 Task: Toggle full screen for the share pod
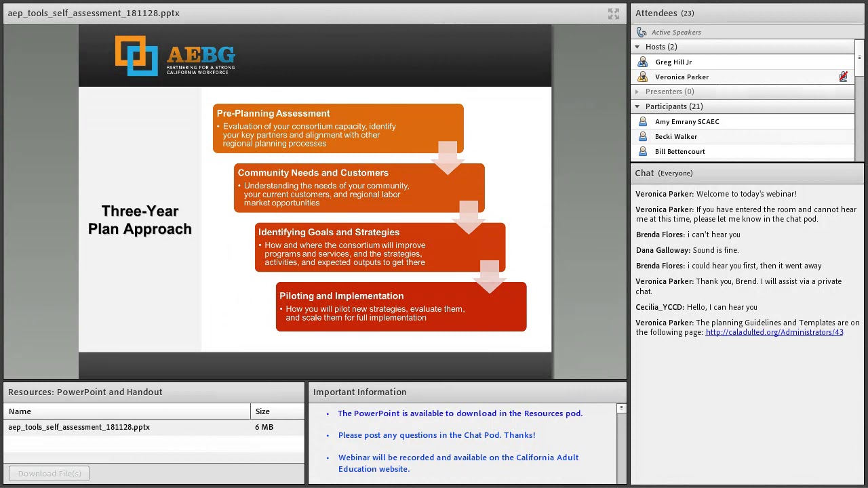[613, 14]
